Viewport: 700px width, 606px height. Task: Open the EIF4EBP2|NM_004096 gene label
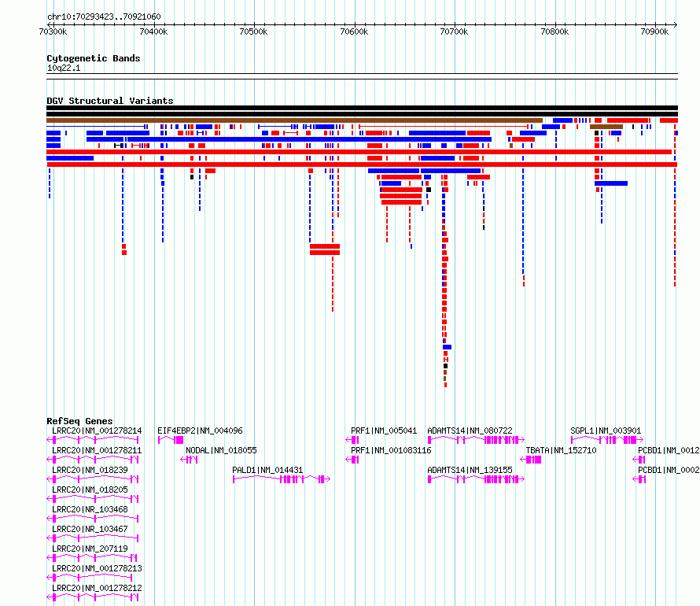click(200, 430)
